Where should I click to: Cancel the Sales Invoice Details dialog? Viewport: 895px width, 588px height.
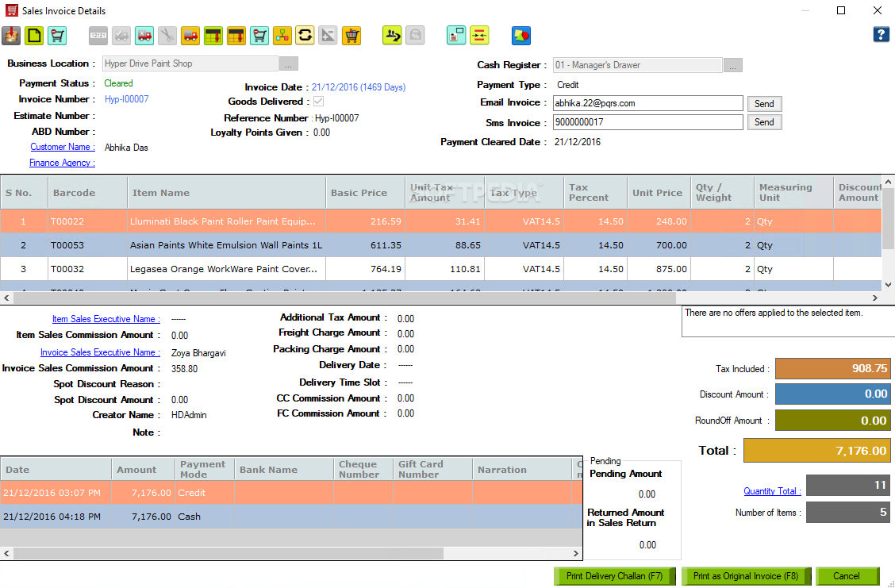point(847,576)
